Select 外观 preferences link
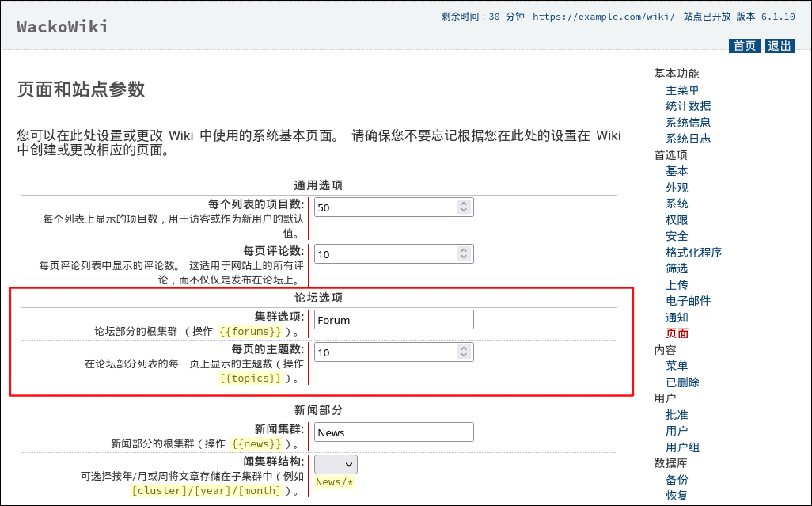Image resolution: width=812 pixels, height=506 pixels. (677, 188)
